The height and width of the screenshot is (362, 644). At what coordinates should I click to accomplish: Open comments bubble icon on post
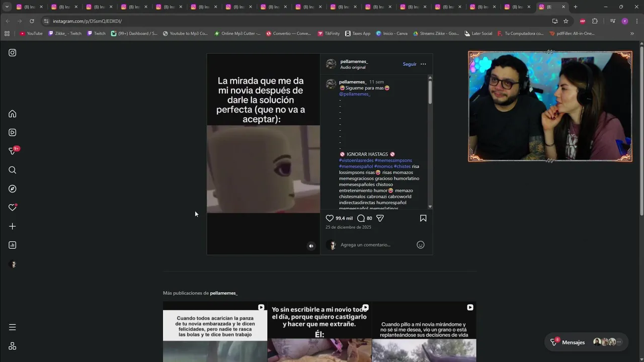tap(361, 218)
